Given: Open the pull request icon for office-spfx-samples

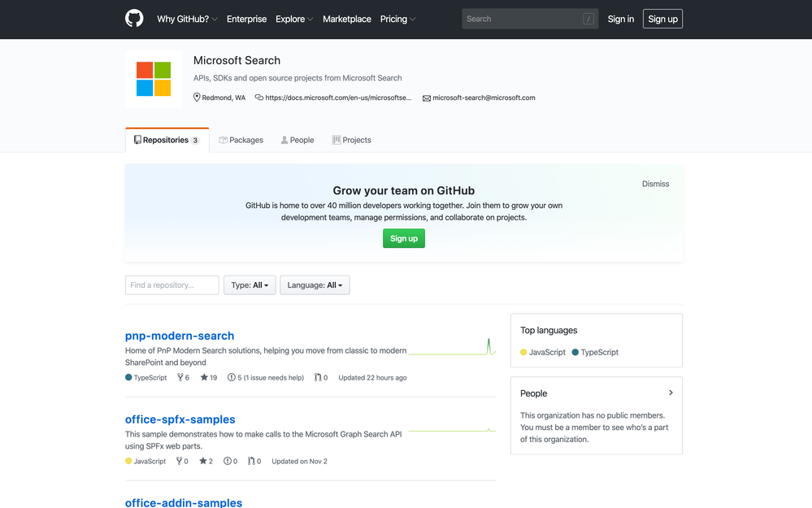Looking at the screenshot, I should [251, 461].
